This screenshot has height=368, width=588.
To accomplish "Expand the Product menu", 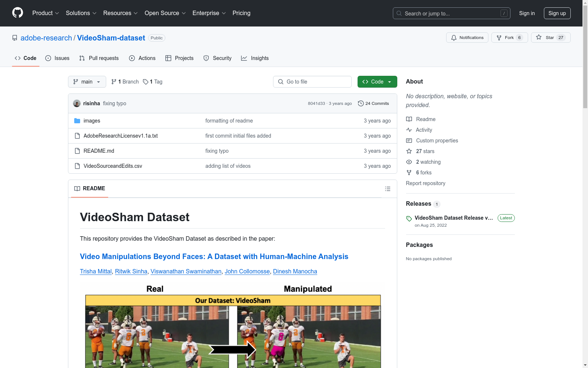I will point(46,13).
